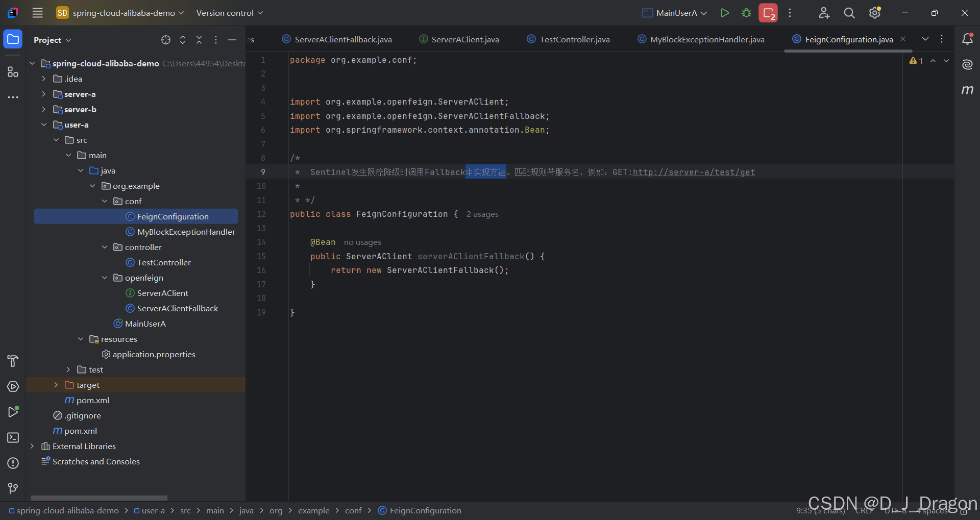
Task: Open the Terminal tool window
Action: [13, 437]
